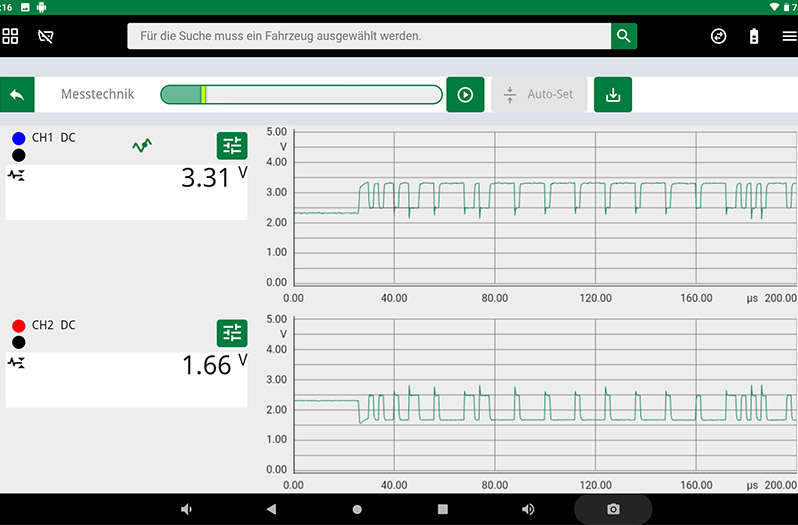This screenshot has height=525, width=798.
Task: Click the green search magnifier button
Action: (x=623, y=36)
